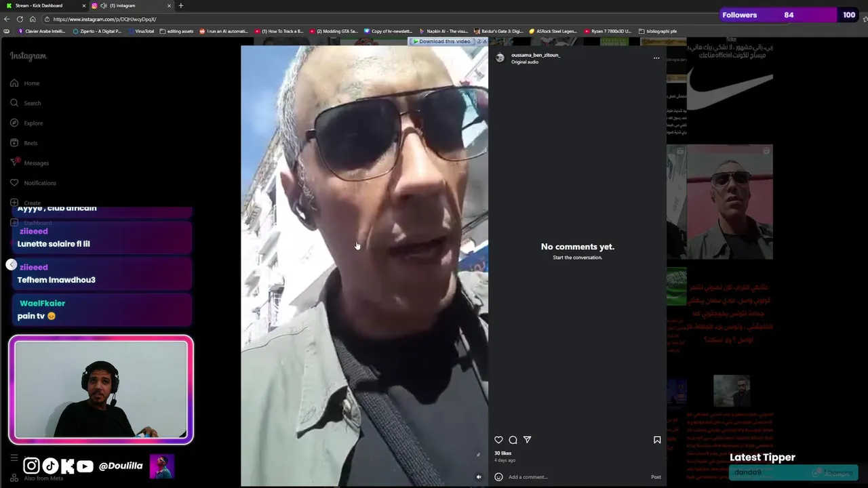Open Baldur's Gate 3 bookmark
Screen dimensions: 868x488
pyautogui.click(x=498, y=31)
